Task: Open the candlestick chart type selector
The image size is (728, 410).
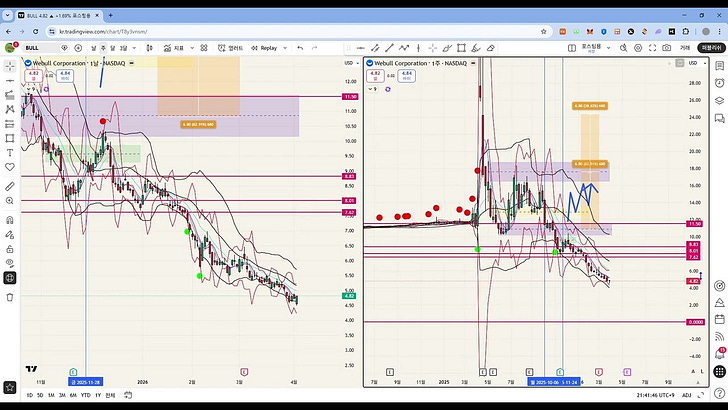Action: point(150,48)
